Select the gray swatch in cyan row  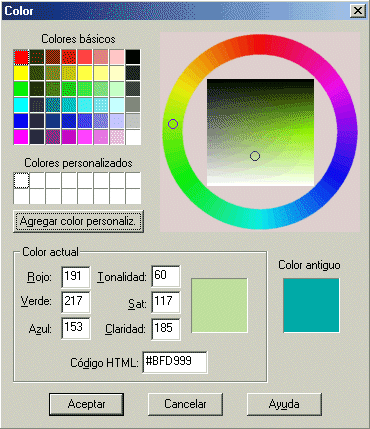tap(133, 105)
